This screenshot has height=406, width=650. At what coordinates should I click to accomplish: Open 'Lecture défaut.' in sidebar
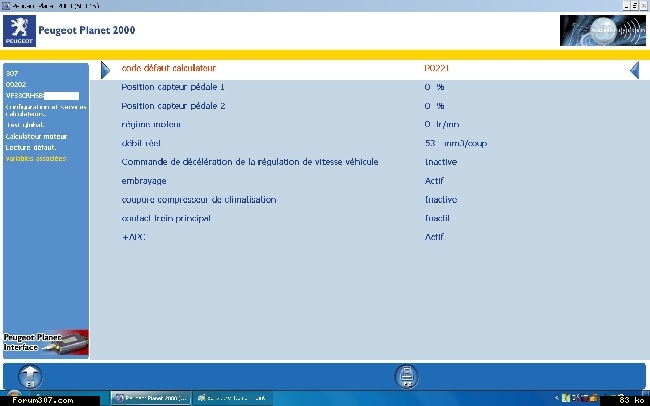tap(31, 147)
